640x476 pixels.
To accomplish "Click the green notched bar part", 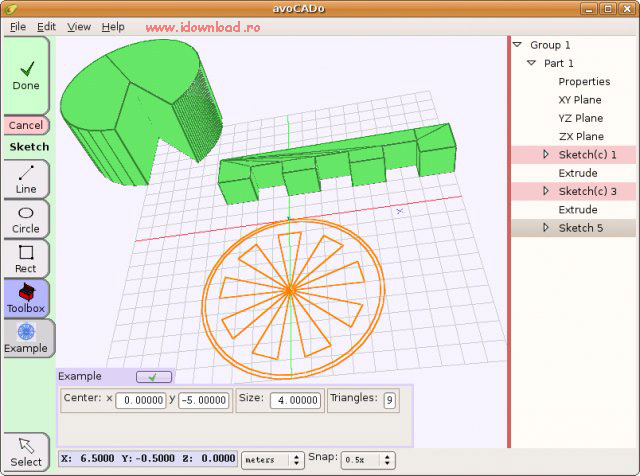I will click(337, 163).
